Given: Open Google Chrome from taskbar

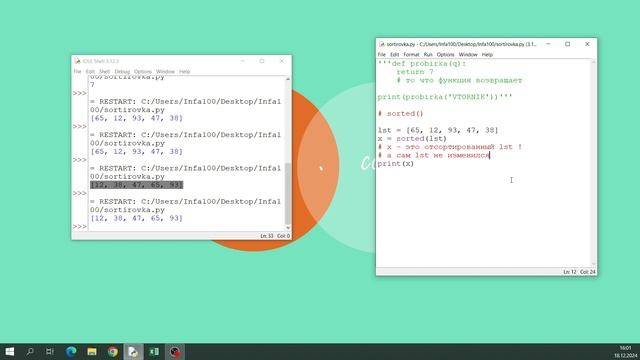Looking at the screenshot, I should coord(113,351).
